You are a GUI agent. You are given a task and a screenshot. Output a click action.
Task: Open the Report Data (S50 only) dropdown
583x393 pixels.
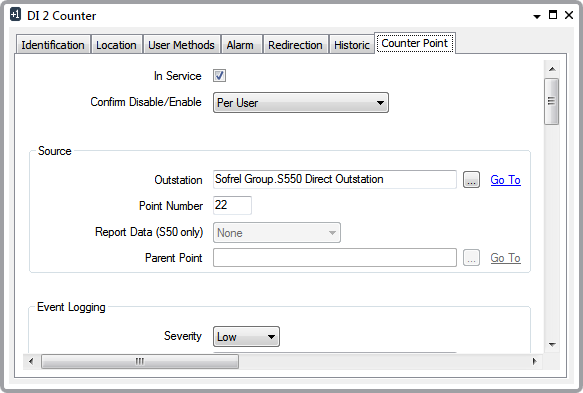pos(277,233)
